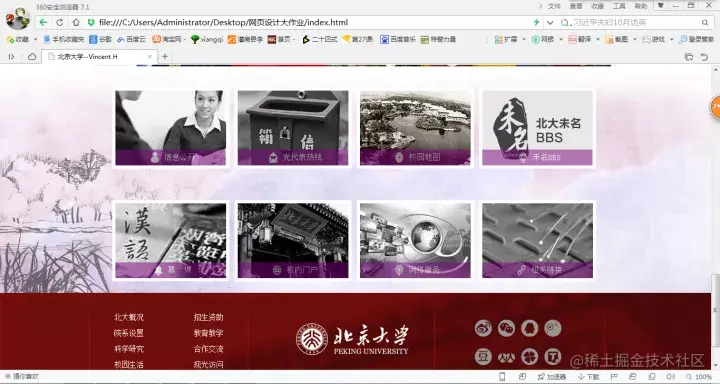Open the 谷歌 bookmark

[x=100, y=40]
